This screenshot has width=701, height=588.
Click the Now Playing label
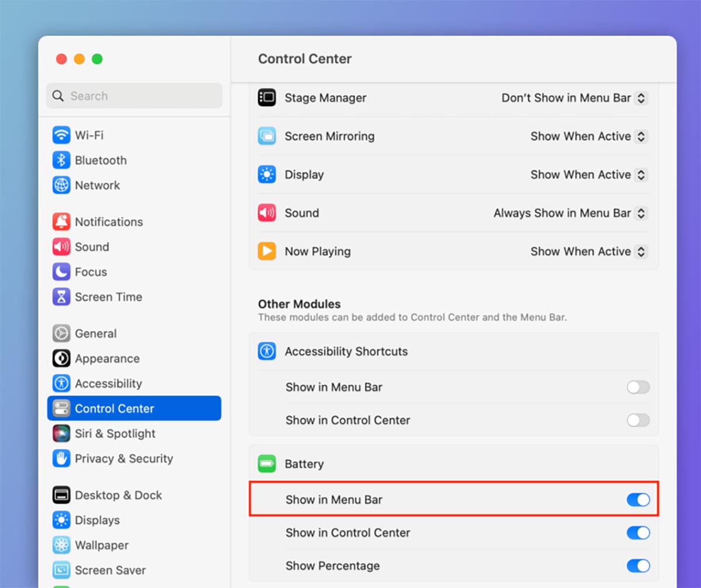pyautogui.click(x=318, y=251)
